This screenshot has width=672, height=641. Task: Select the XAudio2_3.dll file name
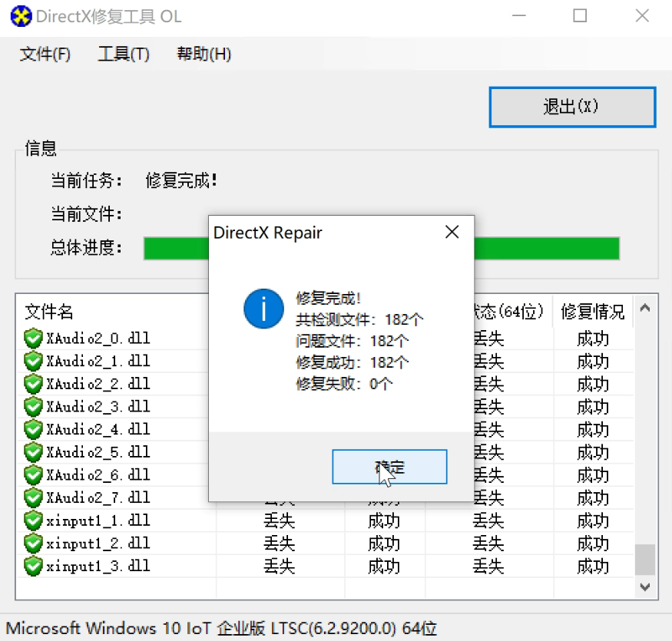98,407
